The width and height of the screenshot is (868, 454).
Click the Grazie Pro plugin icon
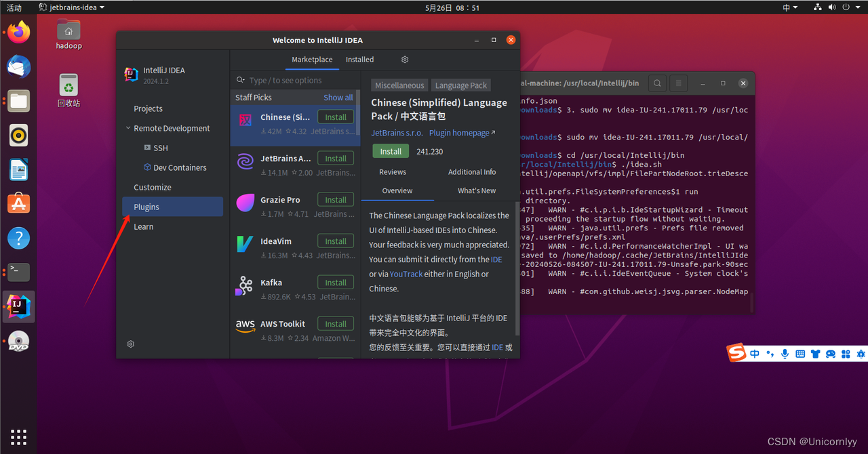coord(245,203)
